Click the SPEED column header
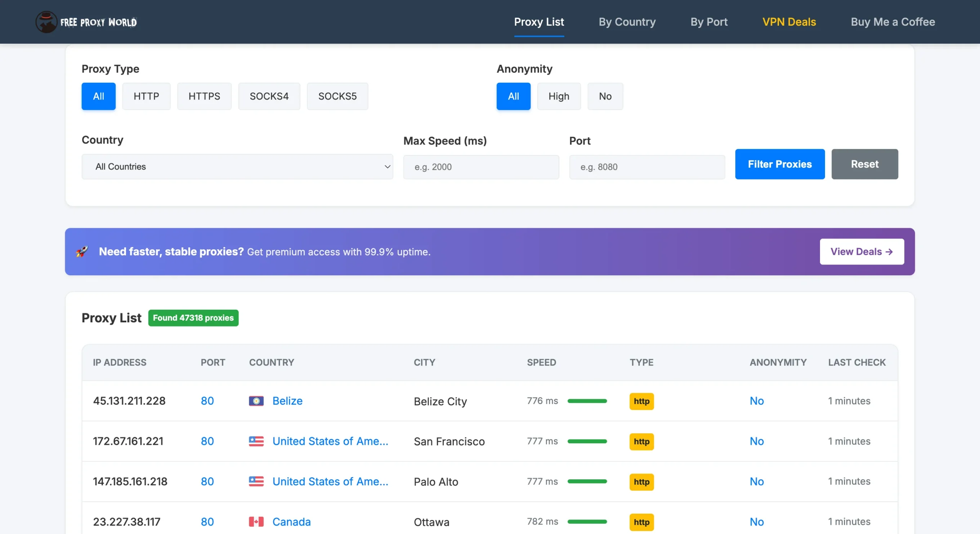 (541, 362)
